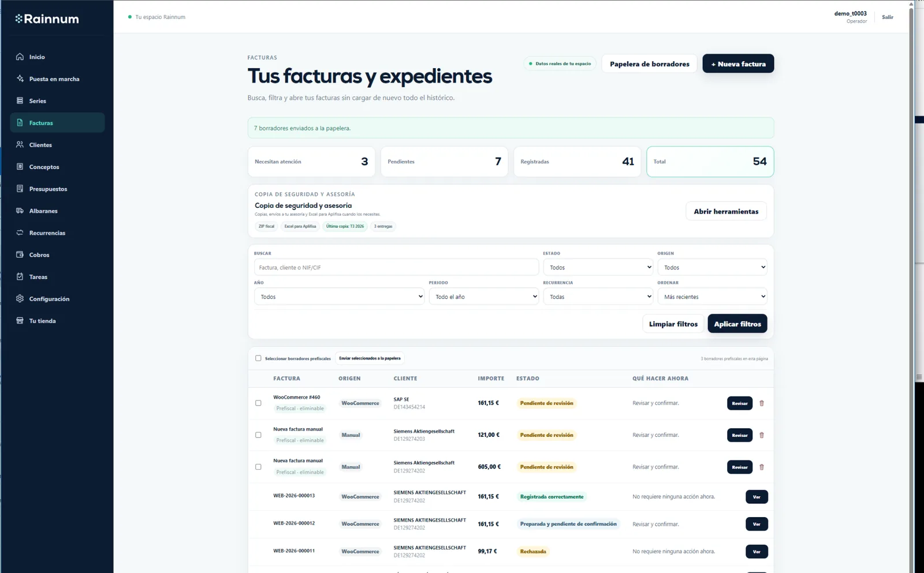Screen dimensions: 924x573
Task: Click Limpiar filtros button
Action: point(673,324)
